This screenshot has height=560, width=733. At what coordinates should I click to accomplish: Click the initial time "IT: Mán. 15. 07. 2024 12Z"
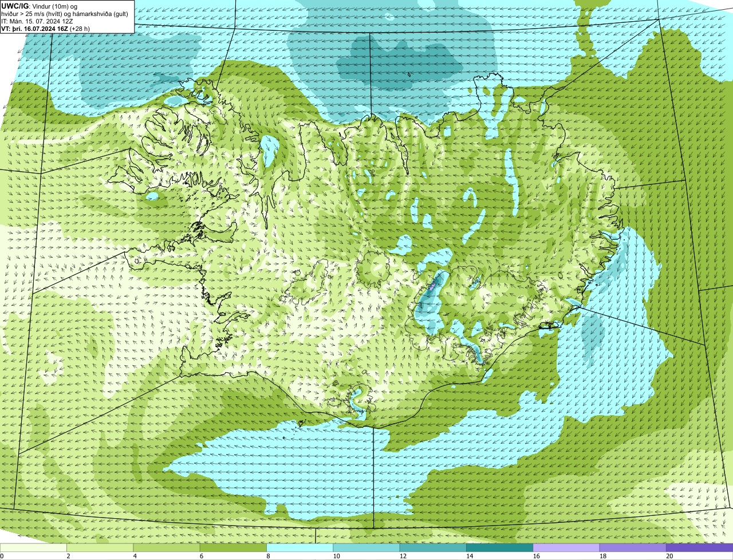37,21
